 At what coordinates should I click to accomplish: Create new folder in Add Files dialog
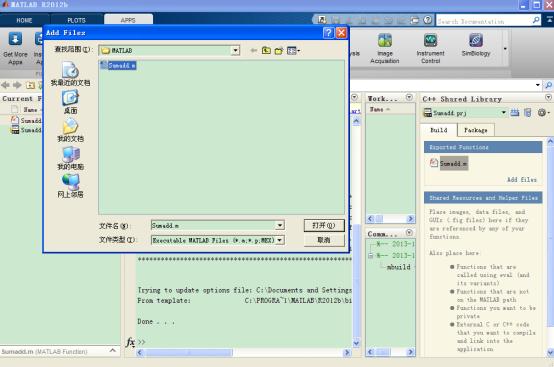pos(279,51)
